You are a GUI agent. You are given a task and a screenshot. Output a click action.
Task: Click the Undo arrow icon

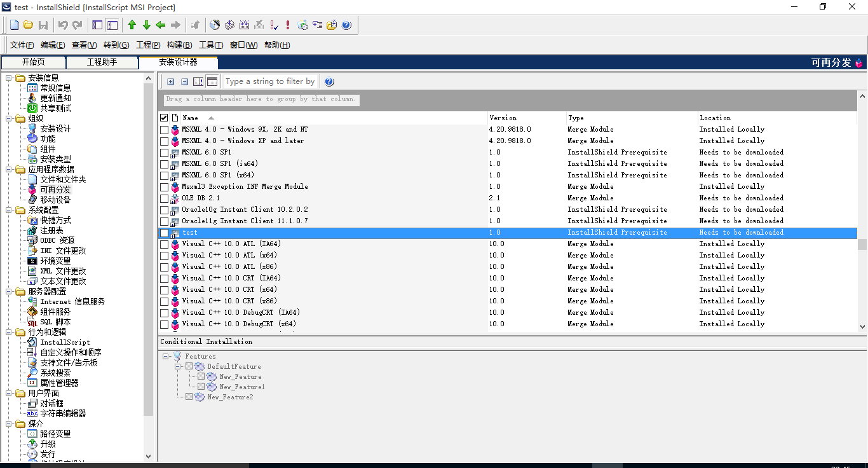point(63,25)
